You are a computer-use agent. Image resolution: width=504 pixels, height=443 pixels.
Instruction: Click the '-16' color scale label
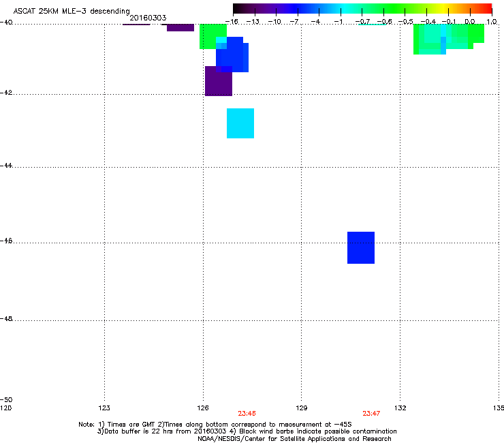click(x=232, y=22)
